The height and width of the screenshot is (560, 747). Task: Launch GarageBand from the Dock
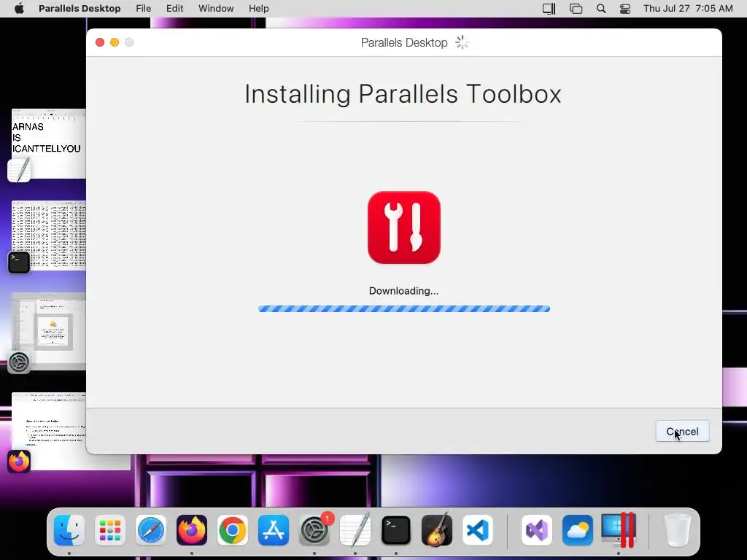click(437, 530)
